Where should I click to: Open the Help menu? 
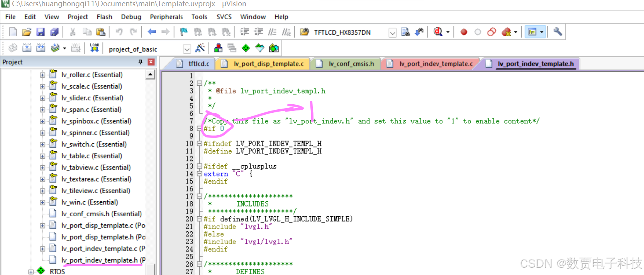coord(281,17)
